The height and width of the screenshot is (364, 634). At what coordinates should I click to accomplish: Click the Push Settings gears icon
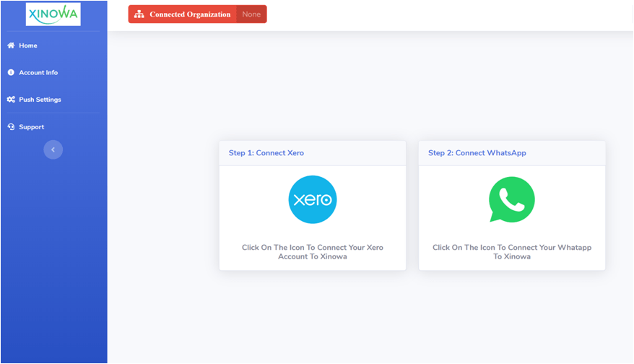click(11, 100)
